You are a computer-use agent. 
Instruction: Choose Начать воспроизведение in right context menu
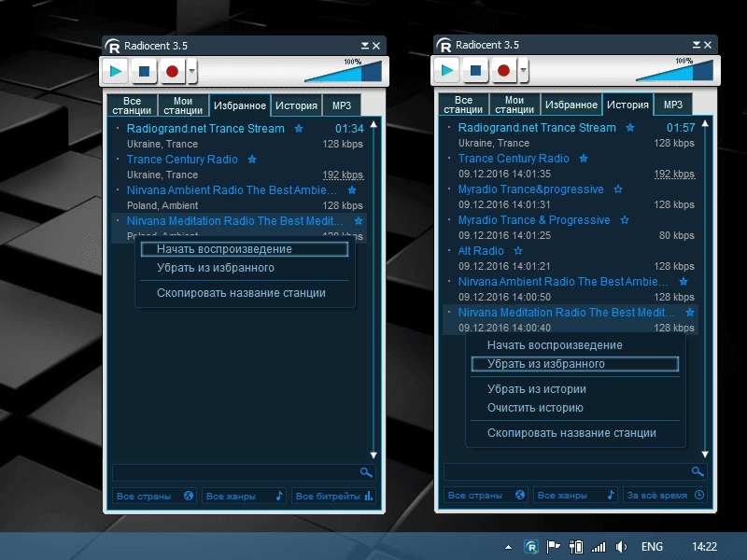(x=574, y=345)
